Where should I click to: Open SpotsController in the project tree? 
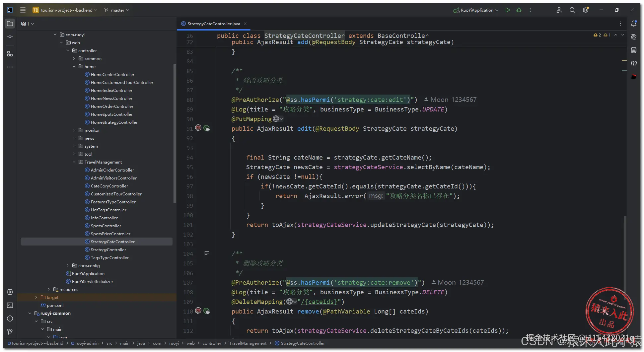(x=106, y=226)
